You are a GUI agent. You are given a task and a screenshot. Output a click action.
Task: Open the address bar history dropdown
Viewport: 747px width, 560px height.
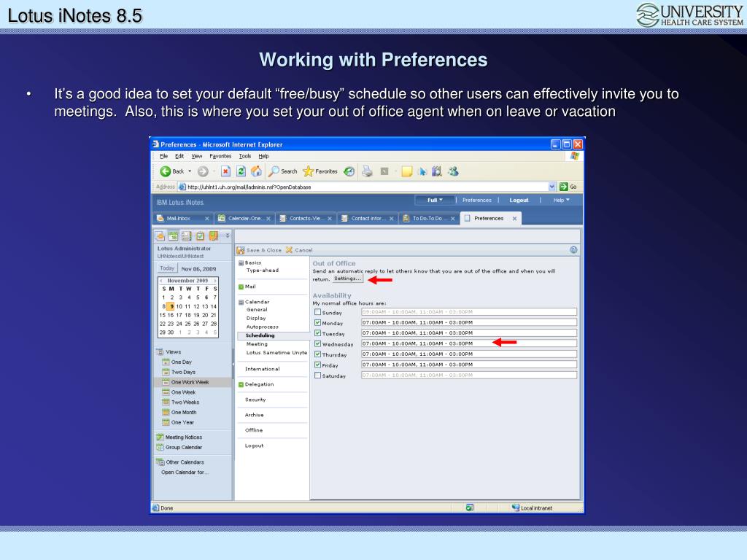pos(551,187)
